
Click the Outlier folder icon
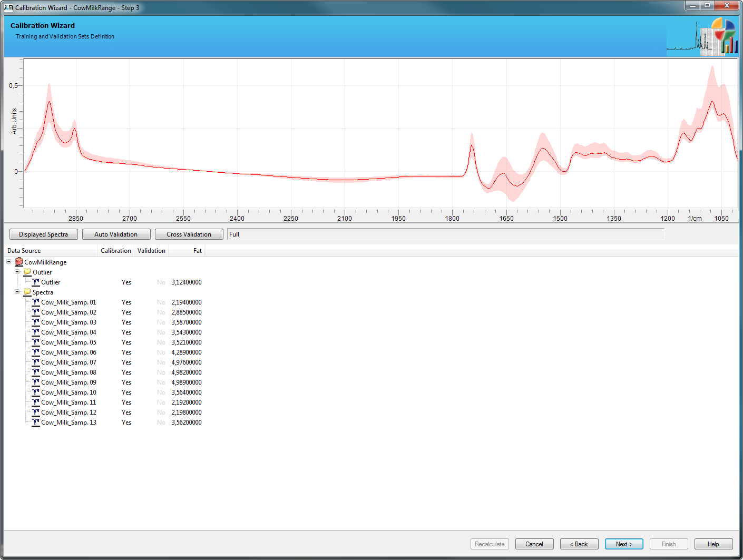point(27,272)
